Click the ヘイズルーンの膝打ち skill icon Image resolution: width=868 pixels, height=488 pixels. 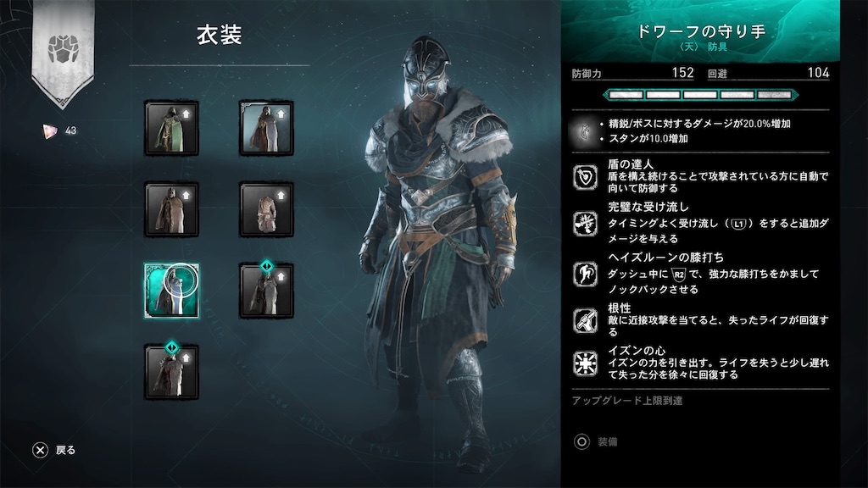[x=585, y=274]
